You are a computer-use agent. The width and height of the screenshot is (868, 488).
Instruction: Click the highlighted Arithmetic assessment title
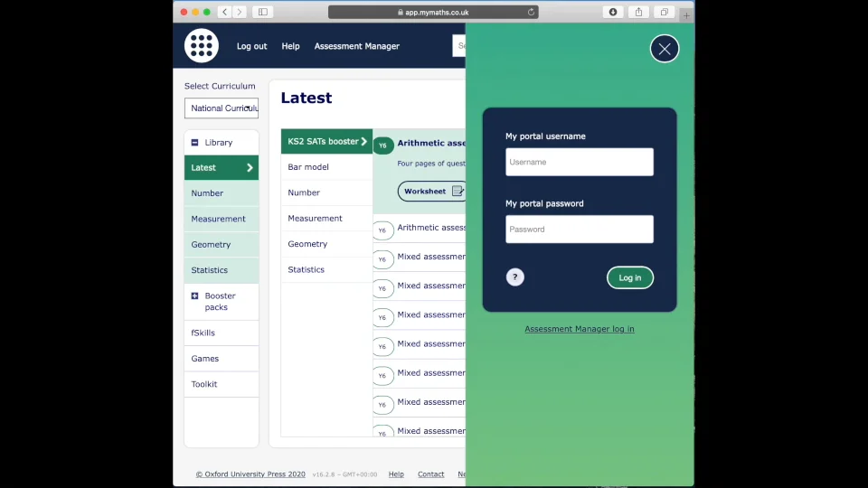click(431, 143)
